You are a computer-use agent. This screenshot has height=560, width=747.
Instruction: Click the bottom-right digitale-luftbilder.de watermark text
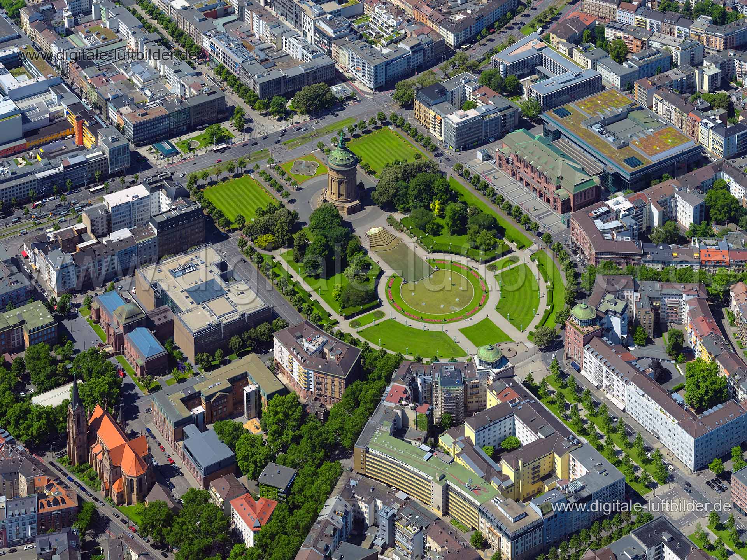[x=641, y=506]
